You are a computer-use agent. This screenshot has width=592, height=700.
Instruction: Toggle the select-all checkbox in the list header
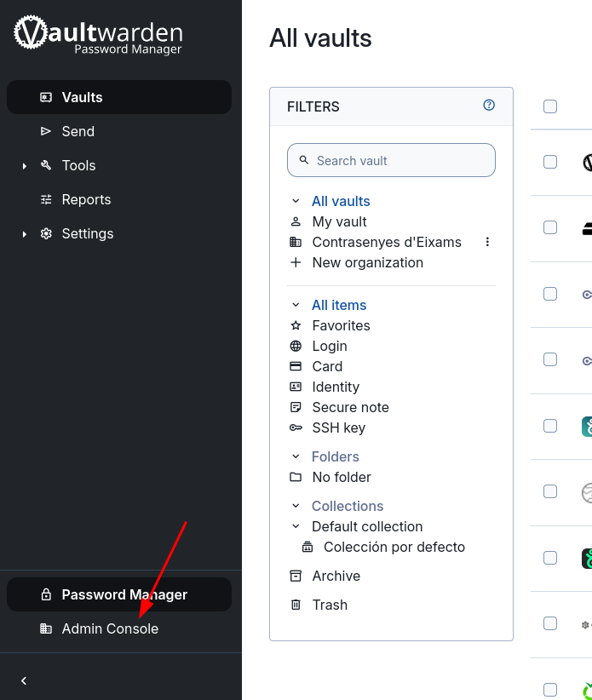550,106
